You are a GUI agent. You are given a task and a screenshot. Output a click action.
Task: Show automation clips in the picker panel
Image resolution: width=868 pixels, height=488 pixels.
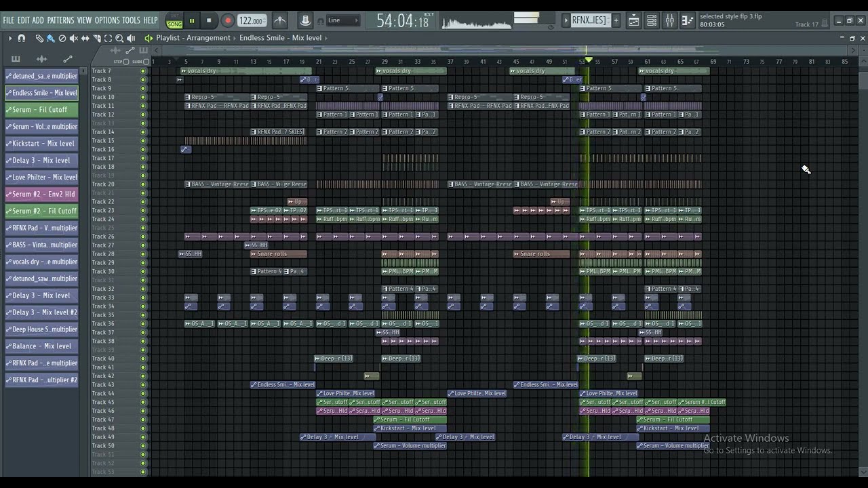pos(67,59)
